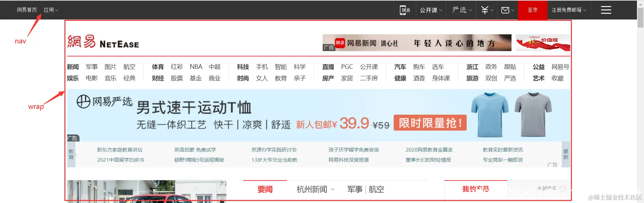Open the 经典 link
This screenshot has width=644, height=203.
point(129,78)
